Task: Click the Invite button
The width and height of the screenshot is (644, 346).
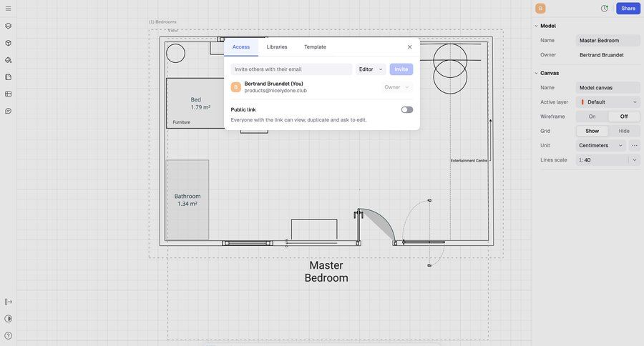Action: tap(401, 69)
